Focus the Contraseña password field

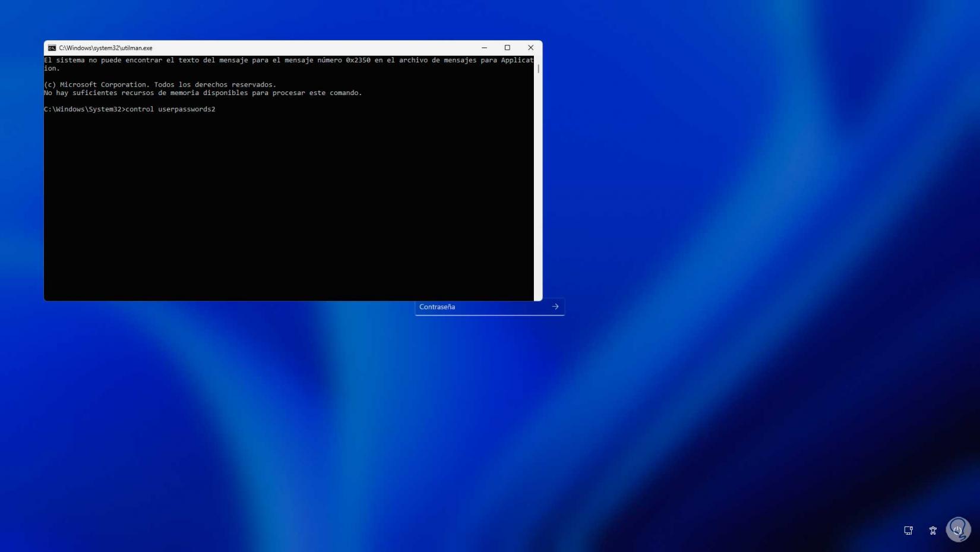pyautogui.click(x=482, y=307)
